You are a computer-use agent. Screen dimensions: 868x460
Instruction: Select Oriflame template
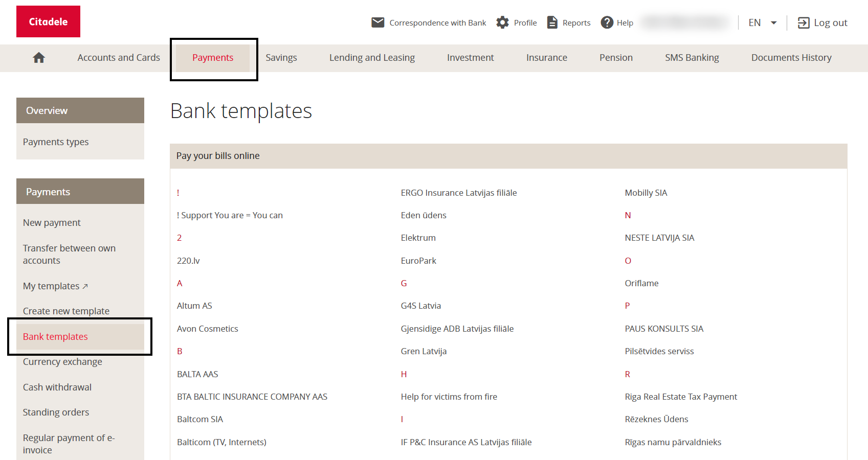(641, 283)
